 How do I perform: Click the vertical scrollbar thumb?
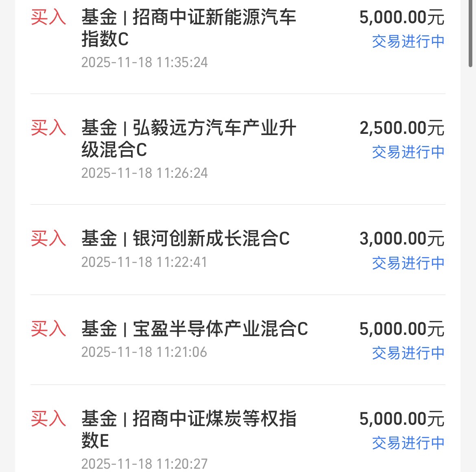(471, 33)
